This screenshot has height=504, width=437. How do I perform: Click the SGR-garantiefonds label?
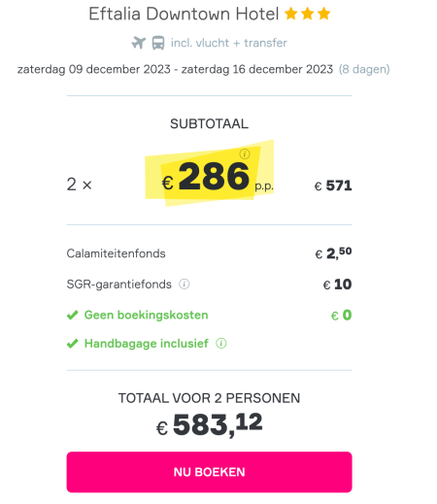pos(118,285)
